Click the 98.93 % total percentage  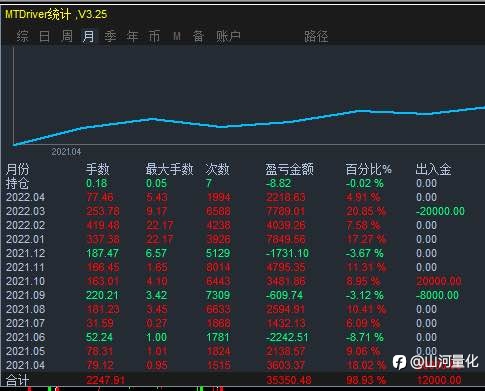click(x=366, y=380)
